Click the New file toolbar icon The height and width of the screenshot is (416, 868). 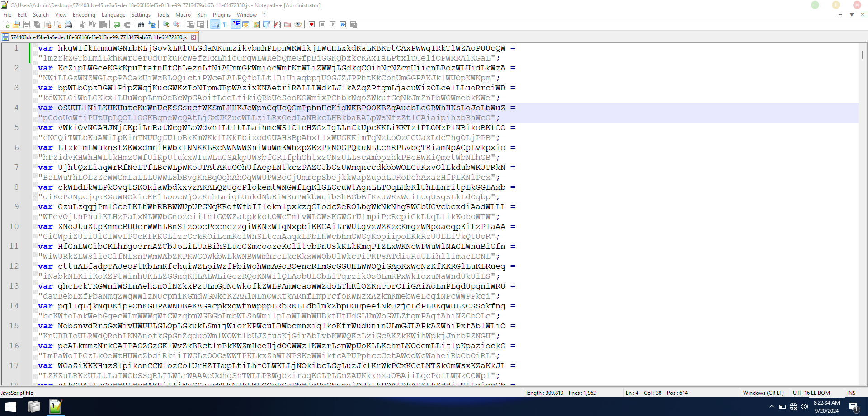coord(6,24)
